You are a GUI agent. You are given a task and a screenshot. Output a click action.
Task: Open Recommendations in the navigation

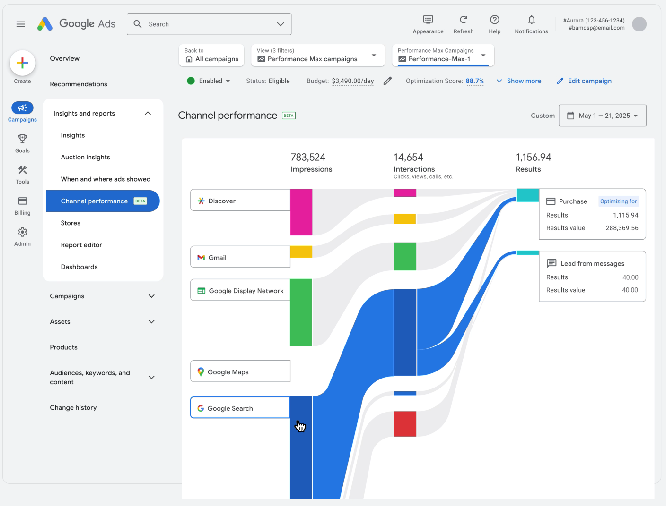click(78, 84)
